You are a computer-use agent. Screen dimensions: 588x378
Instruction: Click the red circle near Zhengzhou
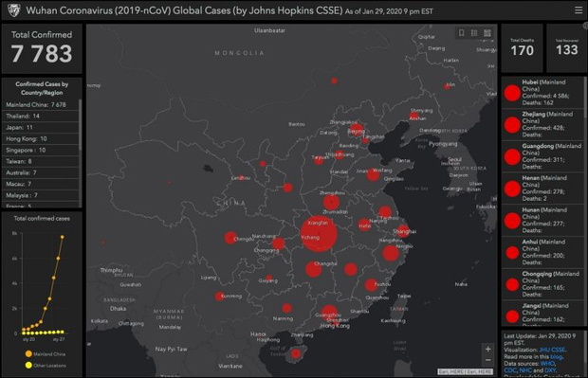click(x=331, y=203)
